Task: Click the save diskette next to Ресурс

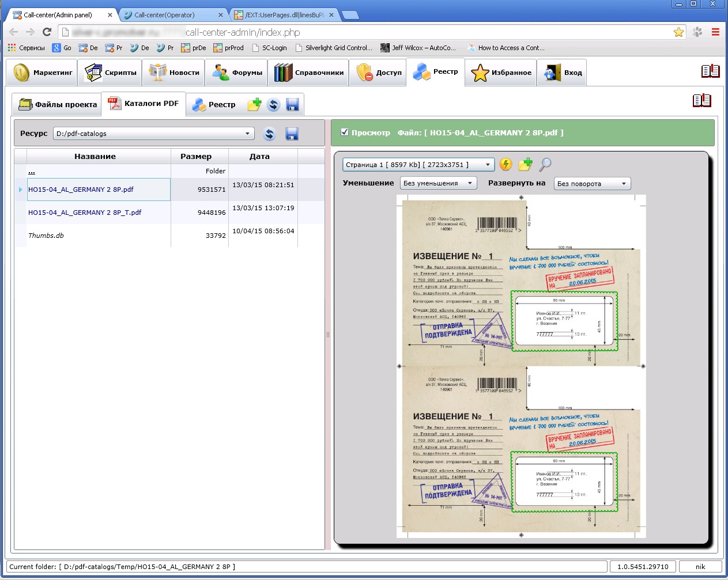Action: coord(292,134)
